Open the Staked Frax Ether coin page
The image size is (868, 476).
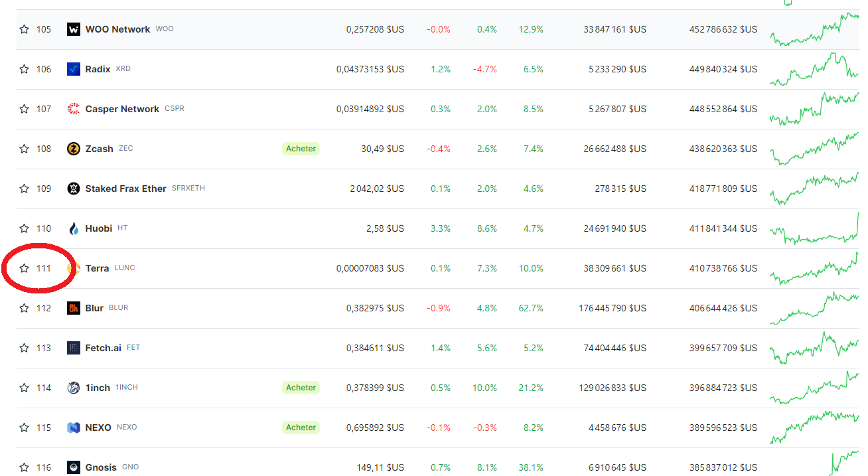[x=125, y=189]
